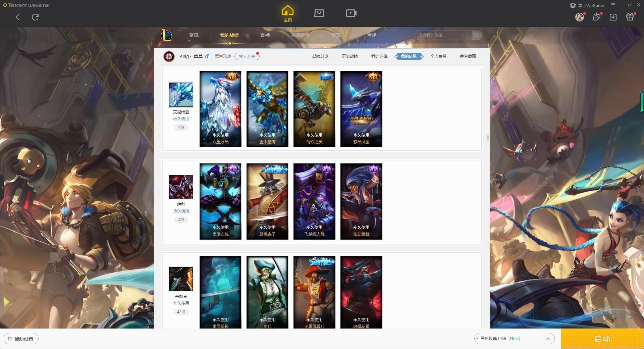This screenshot has height=349, width=644.
Task: Click the 4/10 count under 普朗克
Action: point(181,312)
